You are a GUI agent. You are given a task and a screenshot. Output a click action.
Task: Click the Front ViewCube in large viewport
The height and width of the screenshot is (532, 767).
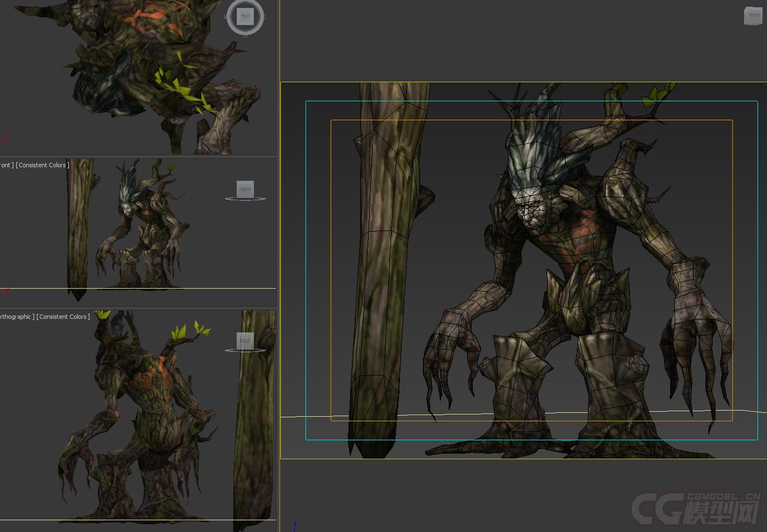point(753,16)
